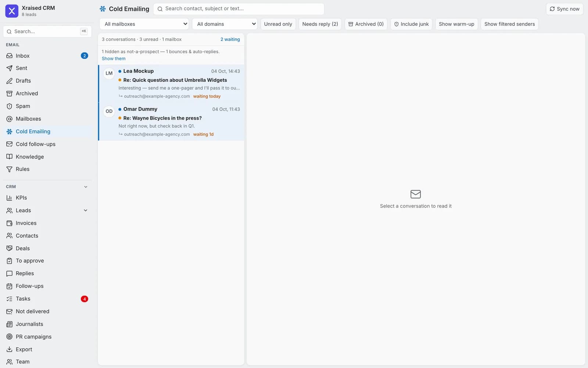Click the Xraised CRM logo icon
Image resolution: width=588 pixels, height=368 pixels.
12,11
